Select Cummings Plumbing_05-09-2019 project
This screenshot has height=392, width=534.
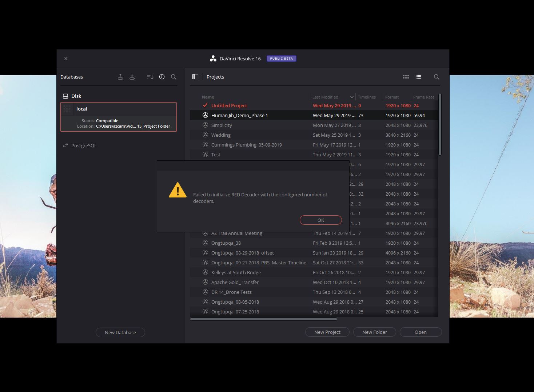click(314, 145)
